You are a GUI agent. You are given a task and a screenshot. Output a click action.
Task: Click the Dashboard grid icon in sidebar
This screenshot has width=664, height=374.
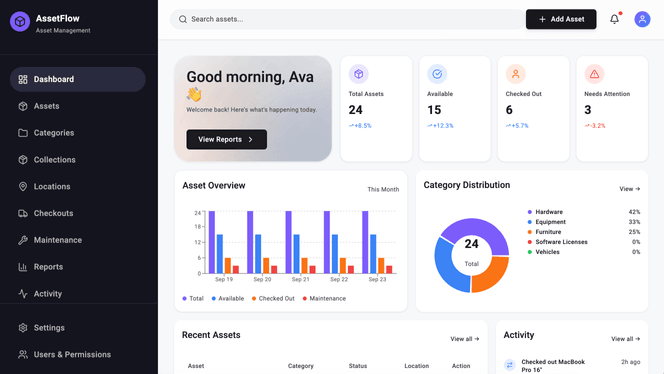coord(23,79)
